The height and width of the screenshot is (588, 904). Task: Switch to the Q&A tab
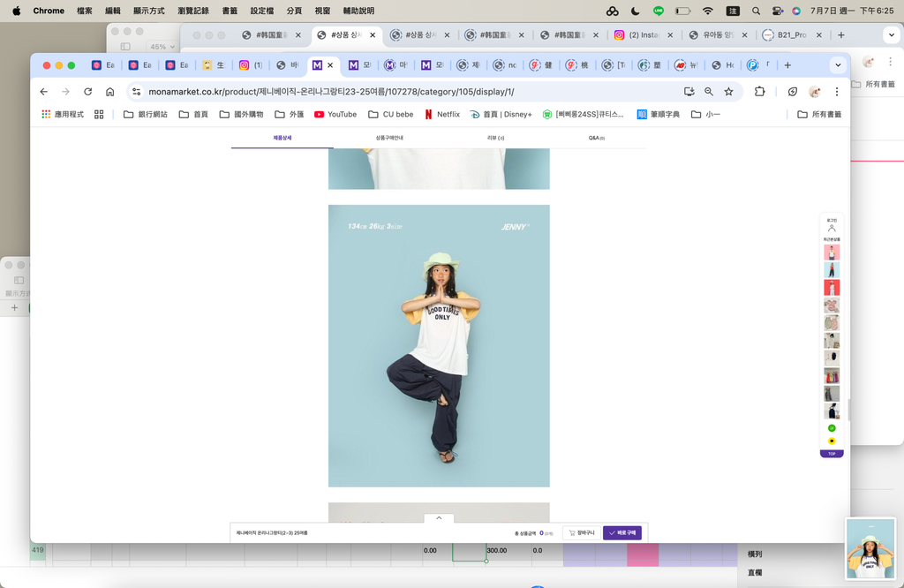pyautogui.click(x=597, y=138)
